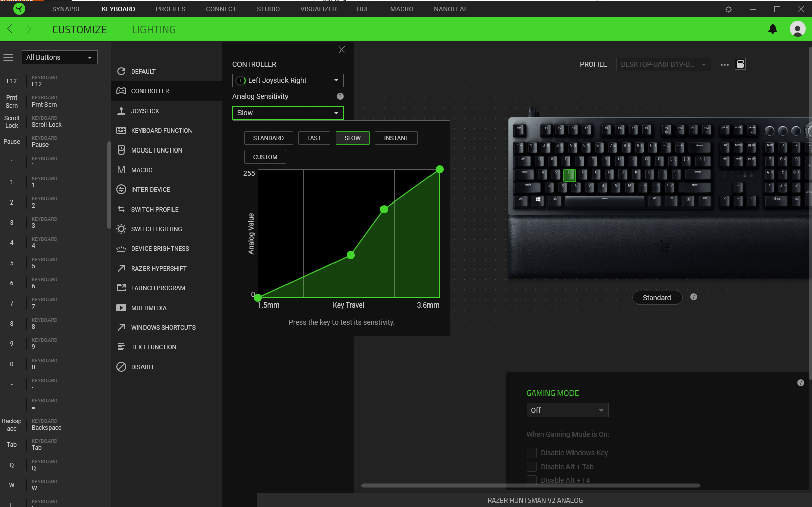Screen dimensions: 812x507
Task: Select the Switch Lighting icon
Action: 121,229
